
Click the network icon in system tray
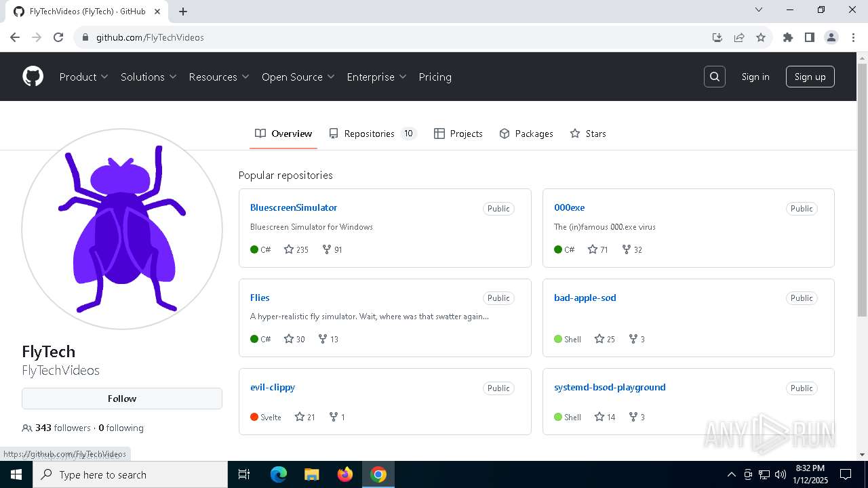click(x=764, y=474)
